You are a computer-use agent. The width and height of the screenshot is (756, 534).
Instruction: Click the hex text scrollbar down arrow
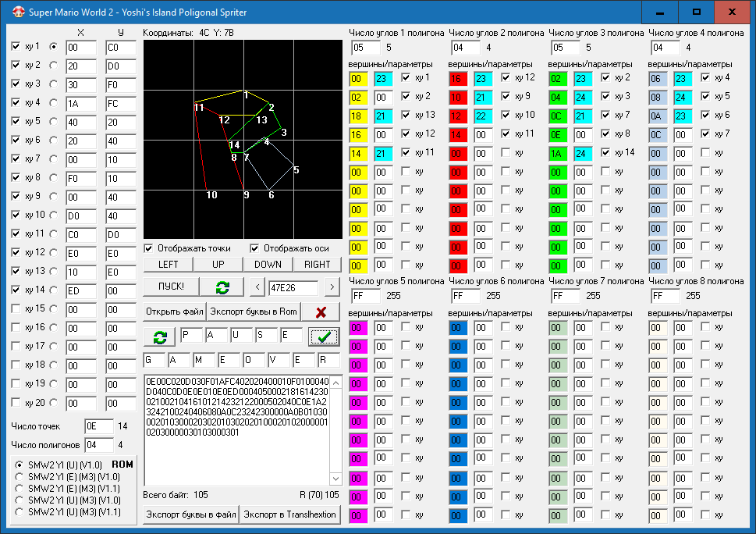336,479
